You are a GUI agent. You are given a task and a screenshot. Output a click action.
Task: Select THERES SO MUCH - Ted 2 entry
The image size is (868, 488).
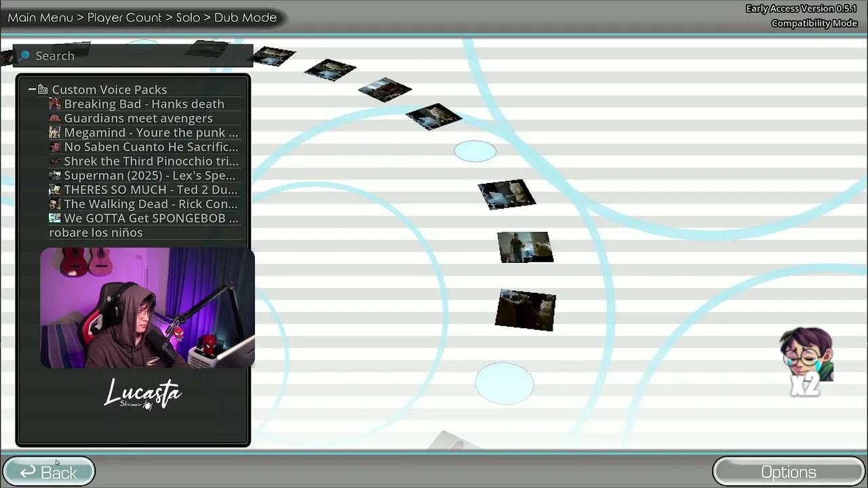click(x=151, y=190)
